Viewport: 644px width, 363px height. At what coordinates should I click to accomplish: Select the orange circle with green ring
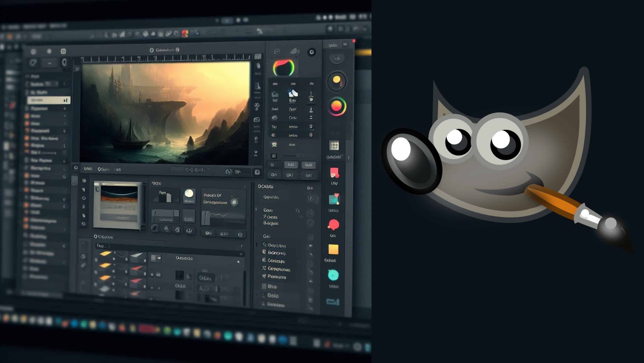[337, 106]
